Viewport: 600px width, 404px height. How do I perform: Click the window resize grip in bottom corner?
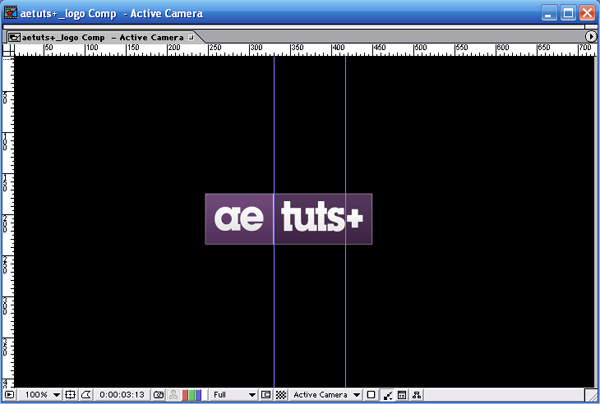591,395
